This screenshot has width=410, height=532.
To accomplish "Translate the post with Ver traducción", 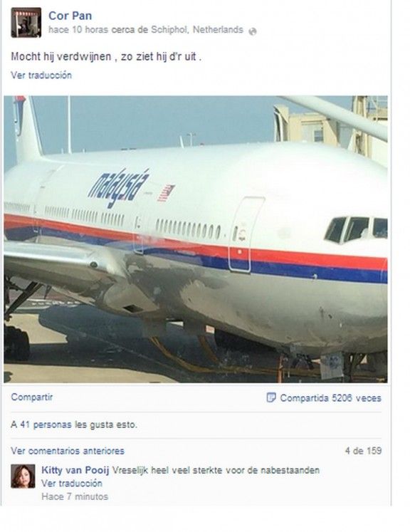I will [x=41, y=75].
